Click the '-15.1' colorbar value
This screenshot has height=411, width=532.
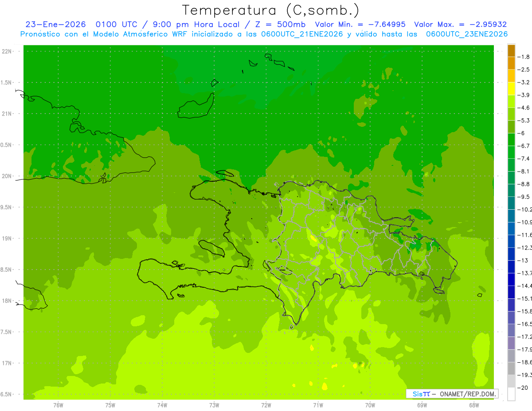point(524,299)
